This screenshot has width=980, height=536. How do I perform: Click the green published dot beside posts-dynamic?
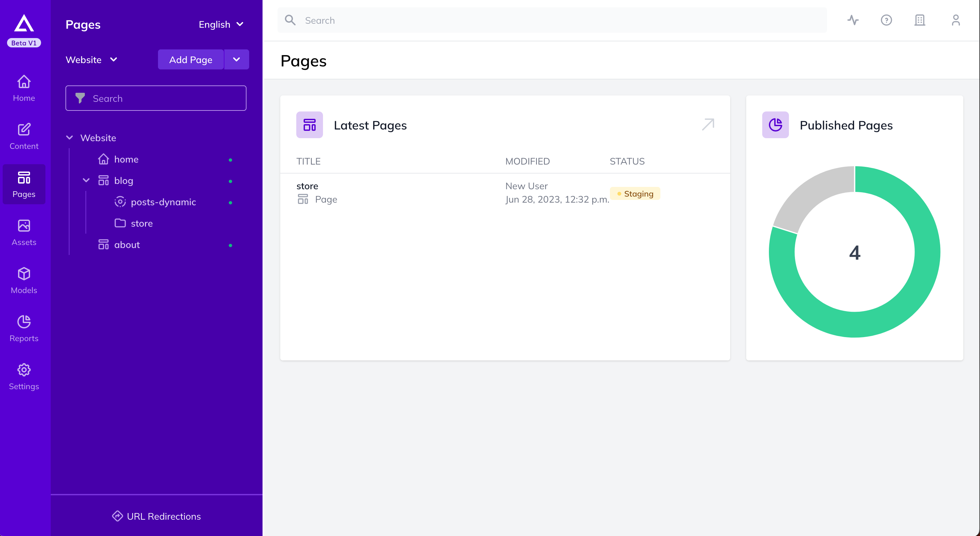(230, 203)
